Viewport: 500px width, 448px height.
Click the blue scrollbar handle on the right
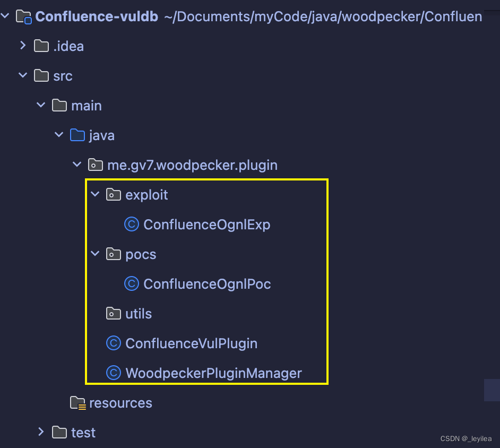point(494,390)
